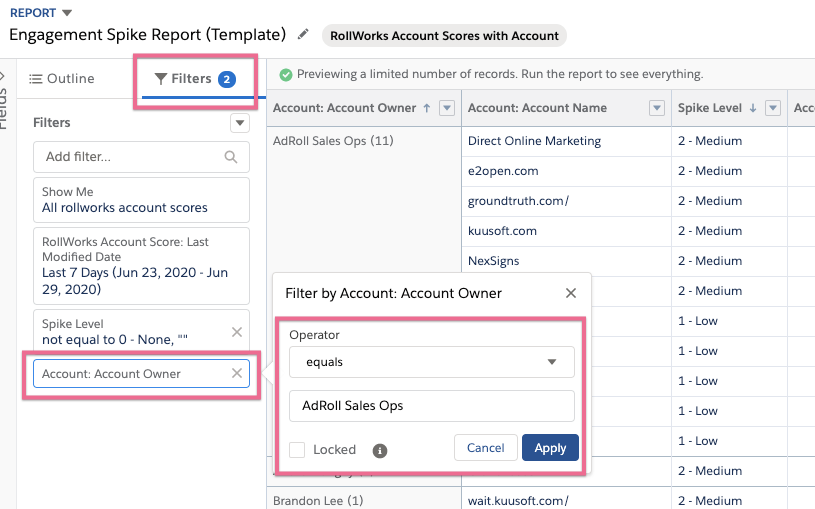
Task: Click the Apply button
Action: click(550, 448)
